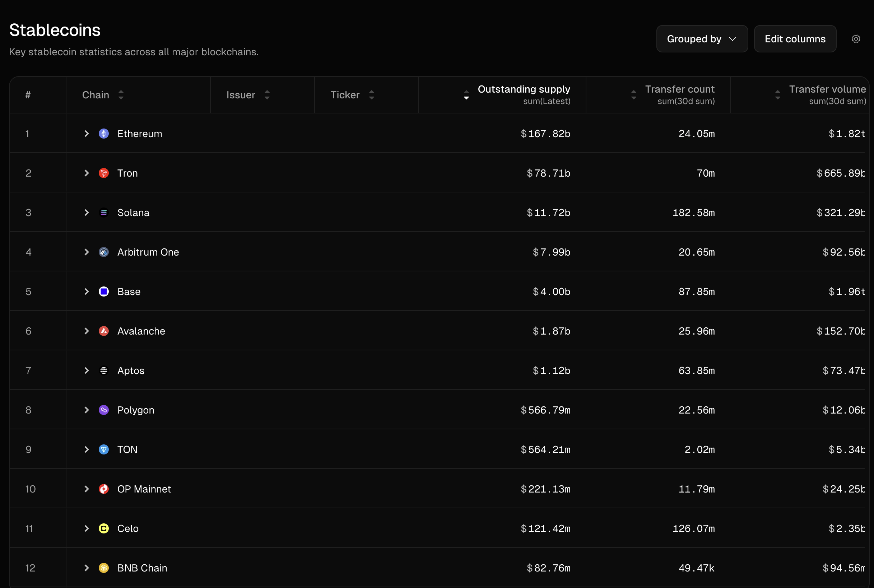Click the Ethereum chain logo
The width and height of the screenshot is (874, 588).
(x=104, y=134)
